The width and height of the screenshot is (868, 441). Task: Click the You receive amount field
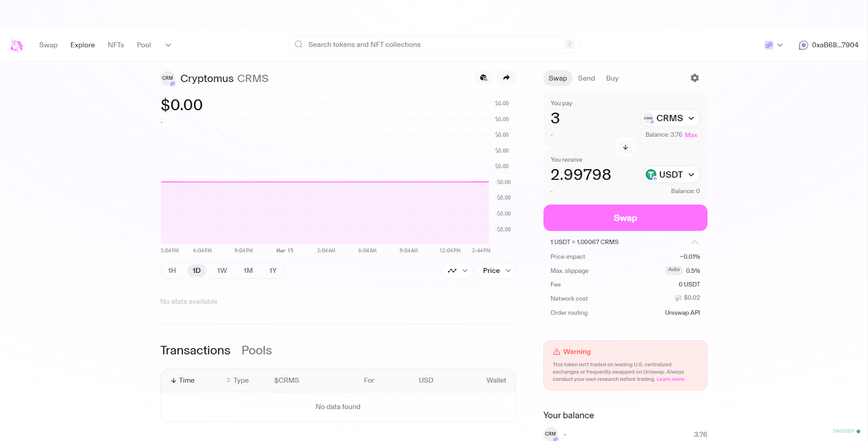click(x=580, y=175)
